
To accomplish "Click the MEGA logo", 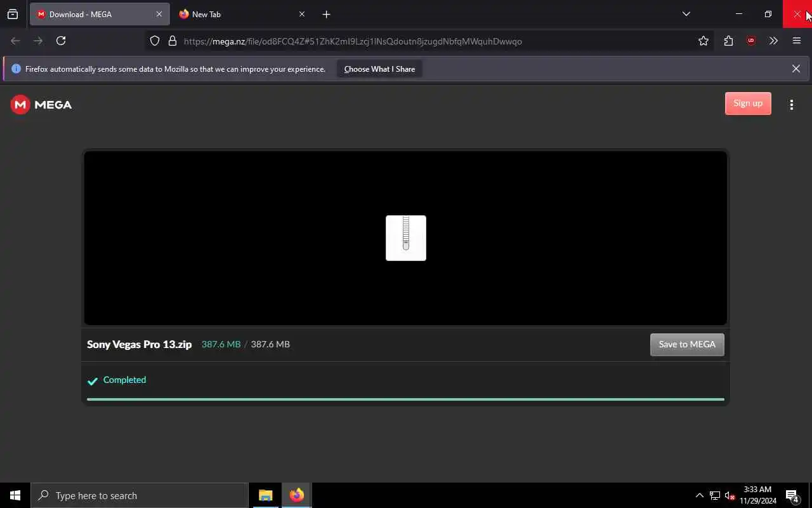I will (x=41, y=105).
